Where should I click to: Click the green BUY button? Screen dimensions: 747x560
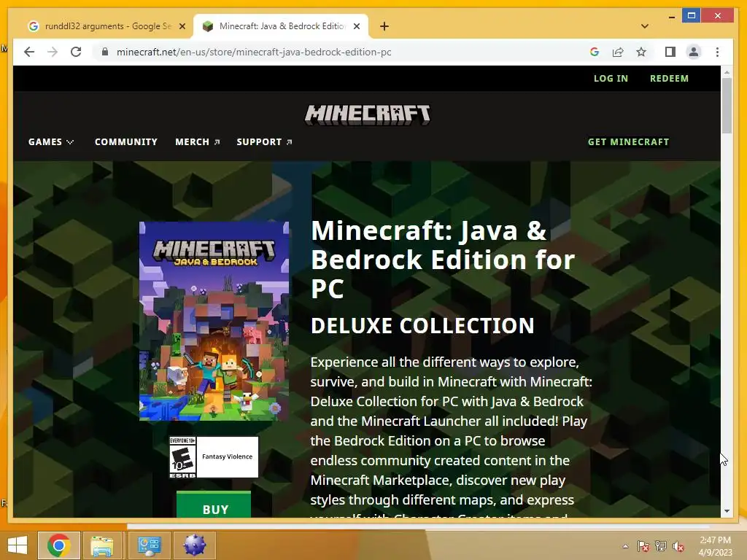coord(214,506)
